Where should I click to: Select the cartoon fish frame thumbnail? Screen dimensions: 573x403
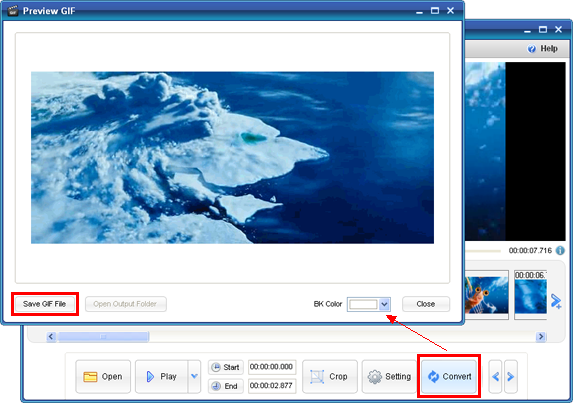[x=486, y=295]
